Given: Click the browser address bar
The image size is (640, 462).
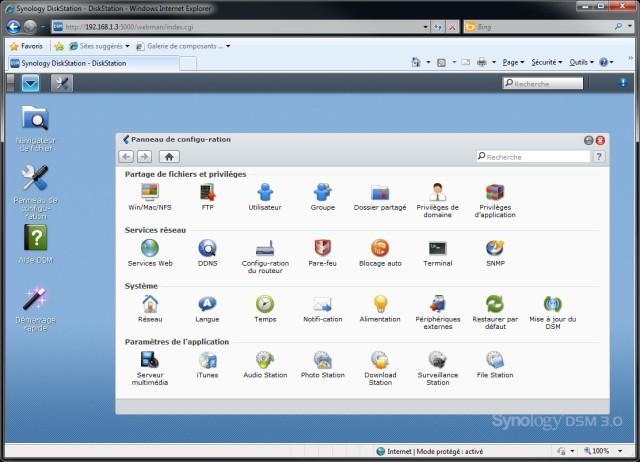Looking at the screenshot, I should pyautogui.click(x=240, y=27).
